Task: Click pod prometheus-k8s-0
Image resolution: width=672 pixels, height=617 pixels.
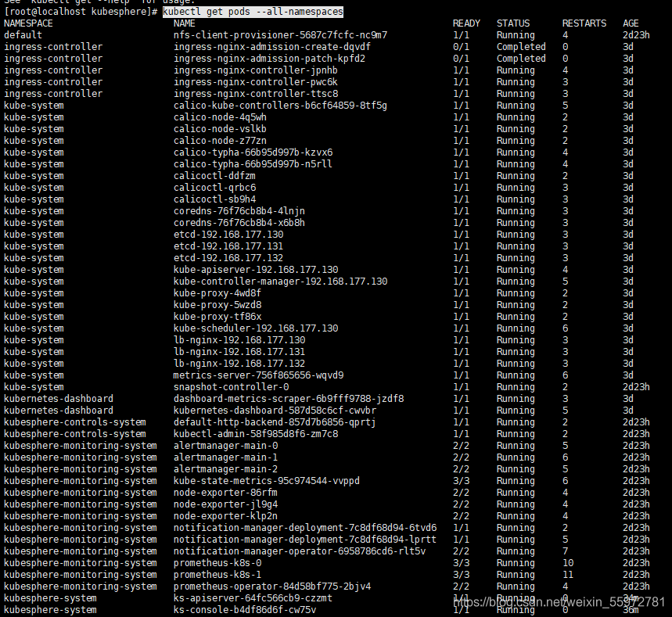Action: 217,563
